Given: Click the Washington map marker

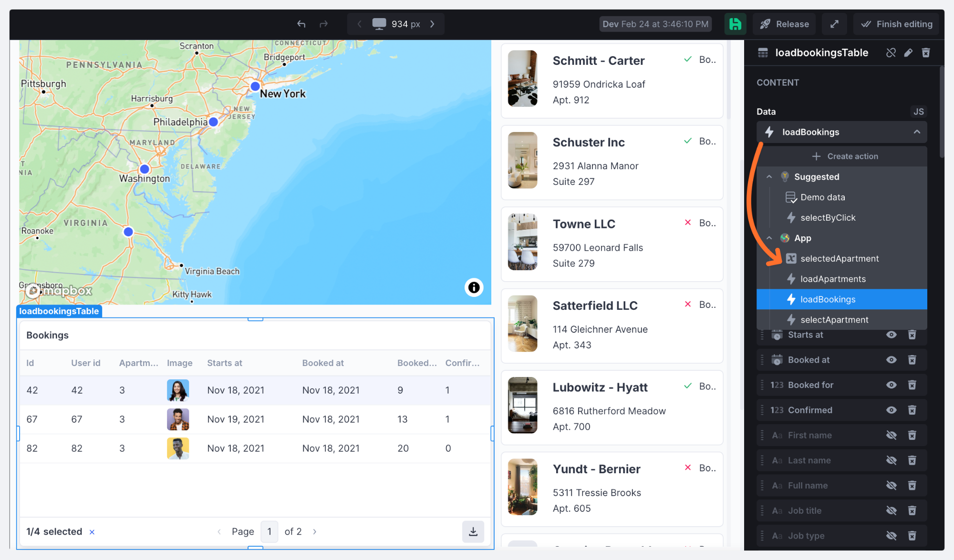Looking at the screenshot, I should point(145,169).
